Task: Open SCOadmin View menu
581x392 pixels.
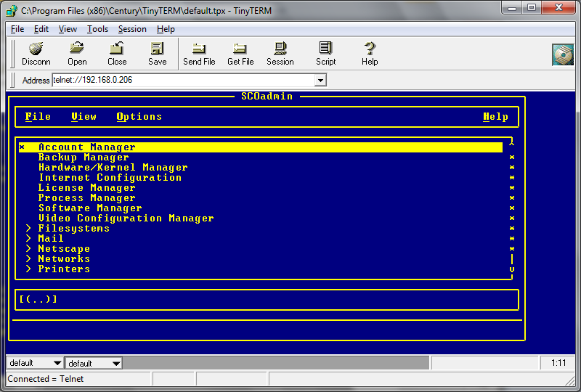Action: click(x=84, y=117)
